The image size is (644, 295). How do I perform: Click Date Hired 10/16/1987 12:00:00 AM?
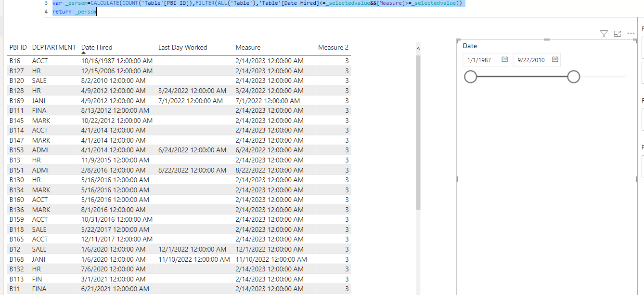[x=117, y=61]
